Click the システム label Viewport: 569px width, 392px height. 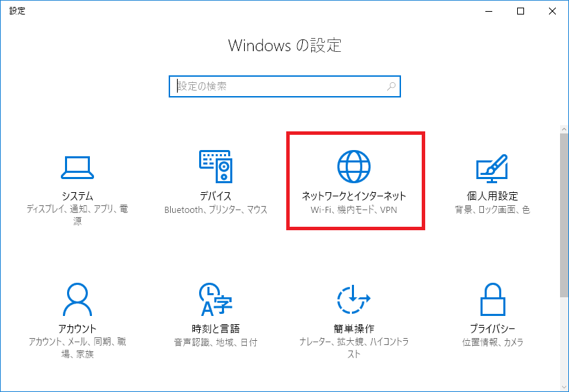point(77,196)
